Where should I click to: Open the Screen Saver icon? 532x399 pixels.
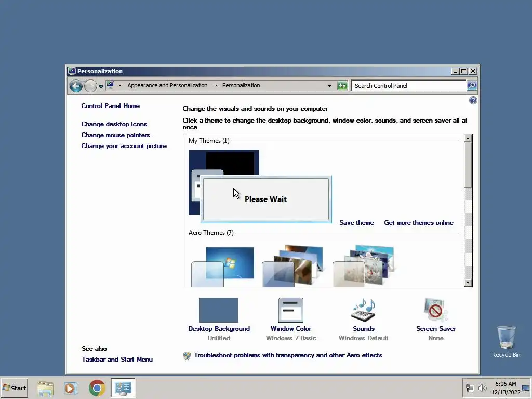(436, 310)
